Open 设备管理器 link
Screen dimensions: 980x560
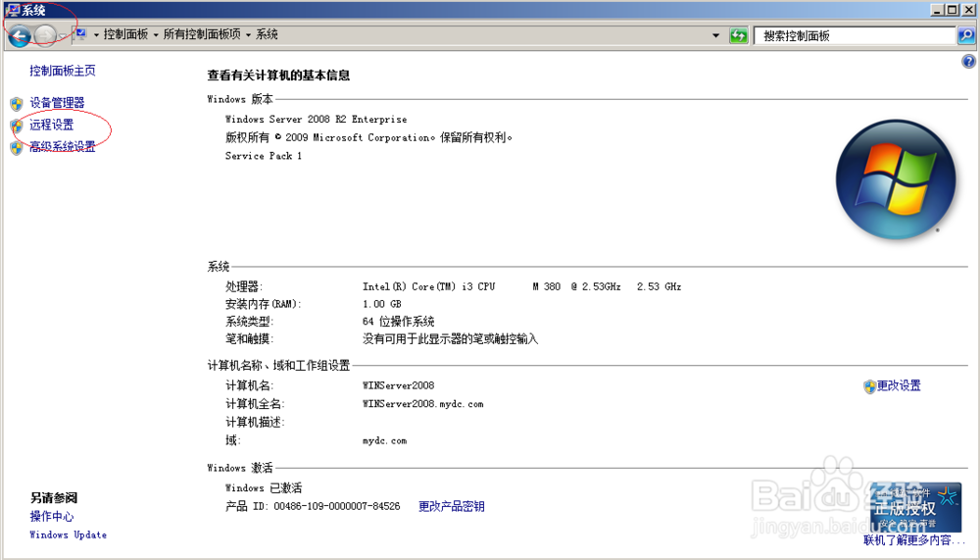click(57, 103)
